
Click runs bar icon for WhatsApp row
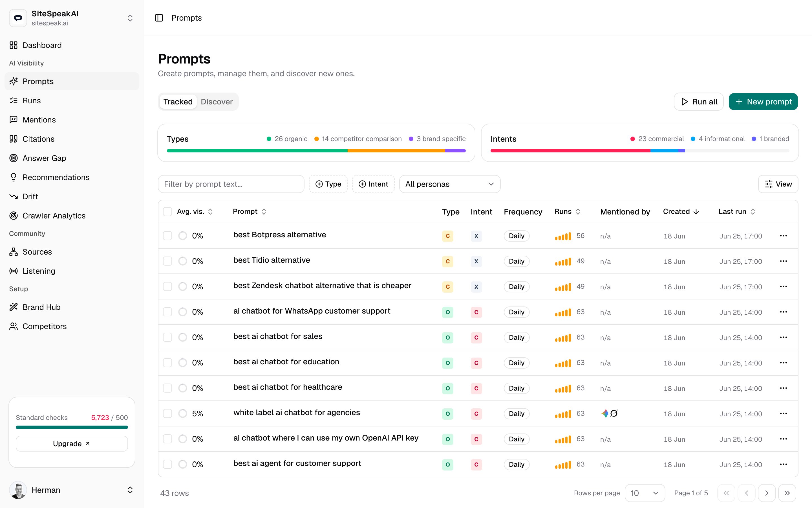(x=563, y=312)
